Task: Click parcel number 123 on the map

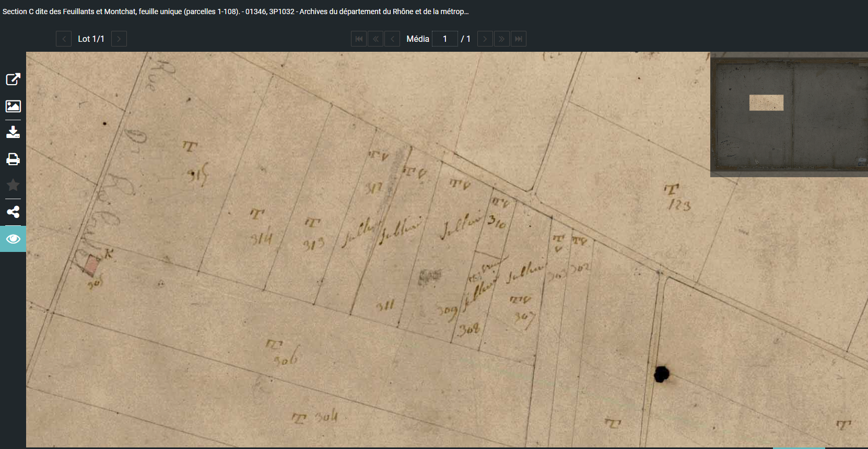Action: [x=679, y=205]
